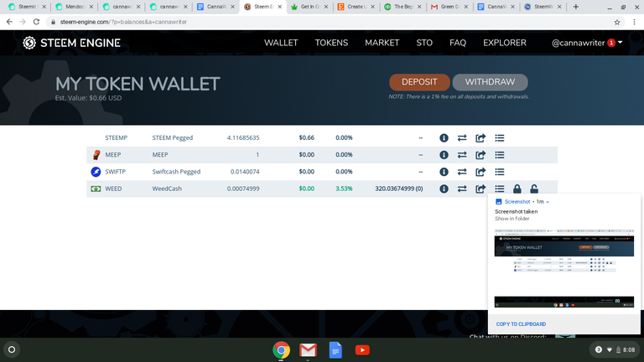Send STEEMP tokens using the share icon
This screenshot has width=644, height=362.
pos(480,138)
